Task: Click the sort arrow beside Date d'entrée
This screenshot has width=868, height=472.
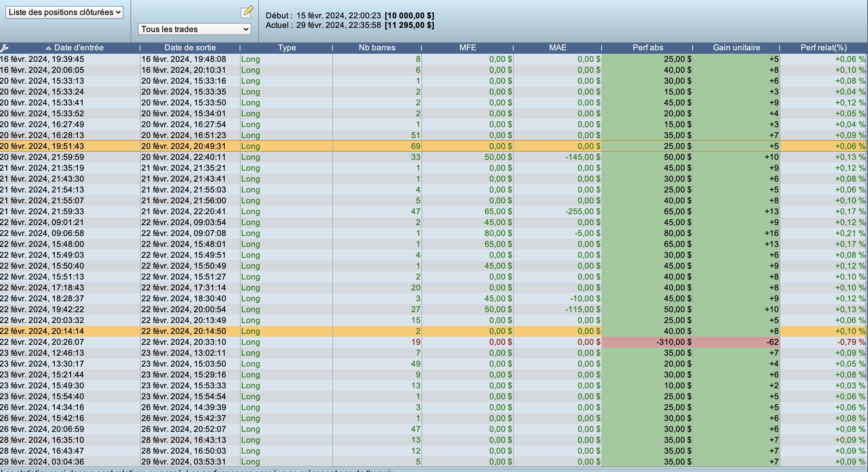Action: tap(49, 48)
